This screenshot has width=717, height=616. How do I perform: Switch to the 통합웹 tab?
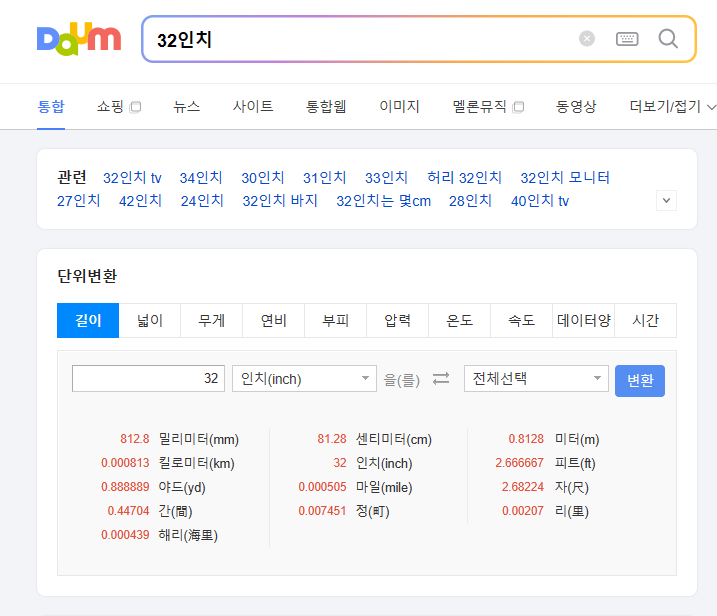(x=326, y=107)
